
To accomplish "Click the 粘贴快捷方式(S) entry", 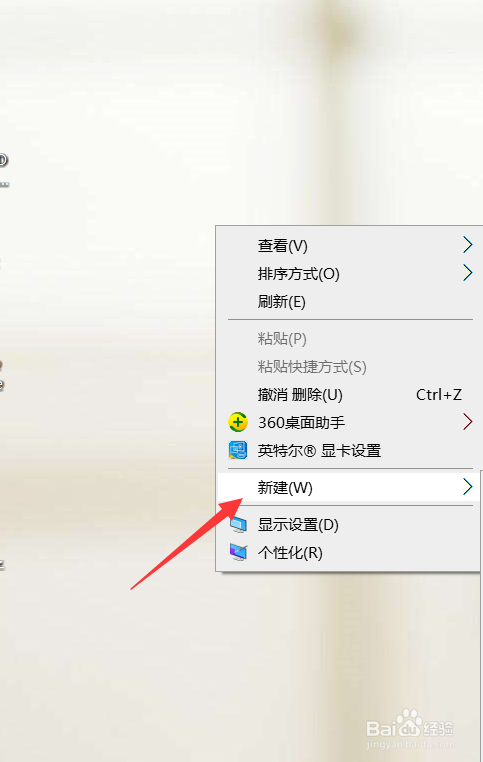I will [348, 367].
